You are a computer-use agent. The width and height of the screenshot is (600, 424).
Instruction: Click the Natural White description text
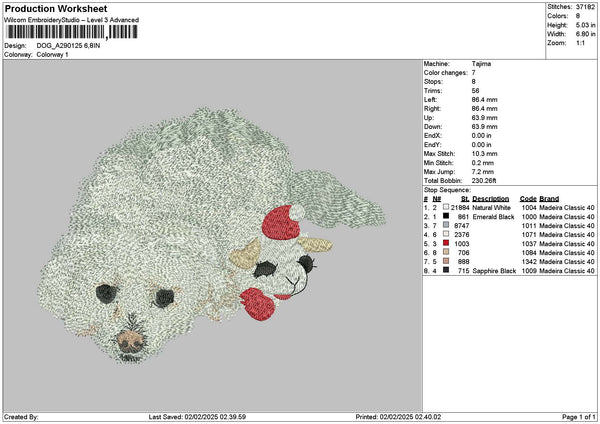pos(491,208)
